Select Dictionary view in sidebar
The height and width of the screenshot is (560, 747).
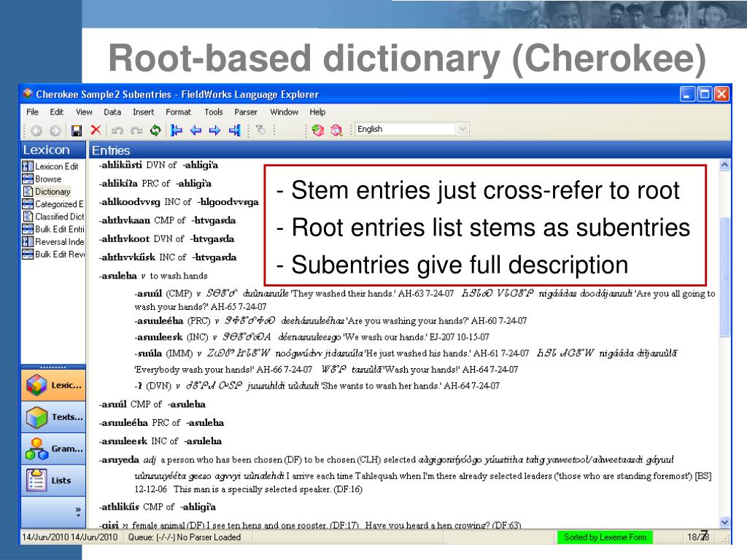click(47, 192)
